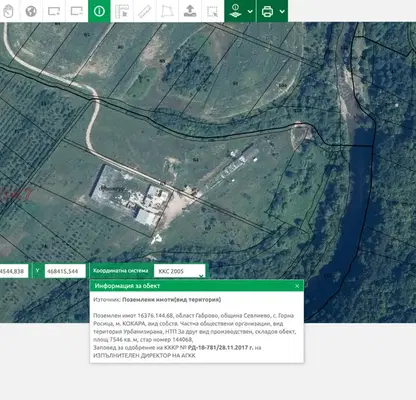Screen dimensions: 416x400
Task: Select the measure area polygon tool
Action: pos(167,11)
